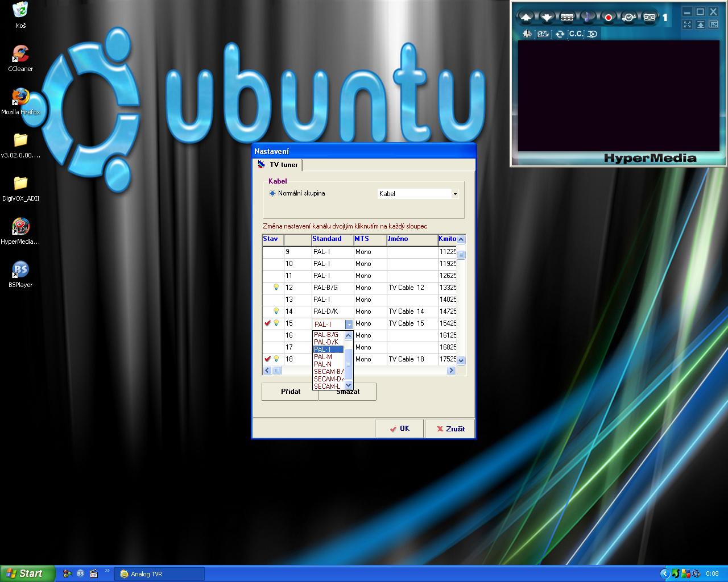The width and height of the screenshot is (728, 582).
Task: Toggle the red checkmark for channel 18
Action: (267, 359)
